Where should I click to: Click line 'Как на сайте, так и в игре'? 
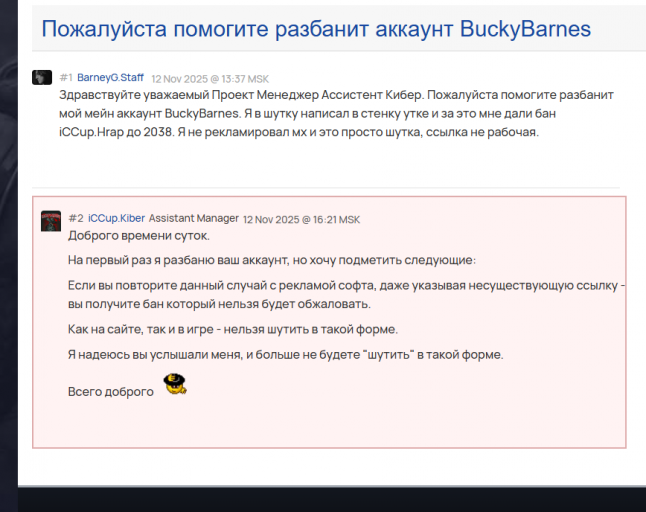coord(233,330)
